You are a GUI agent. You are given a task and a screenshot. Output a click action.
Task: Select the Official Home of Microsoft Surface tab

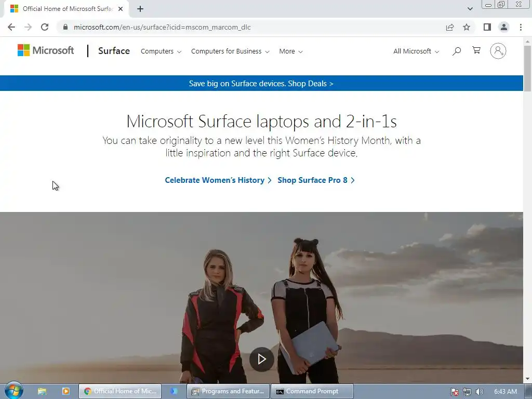point(67,9)
